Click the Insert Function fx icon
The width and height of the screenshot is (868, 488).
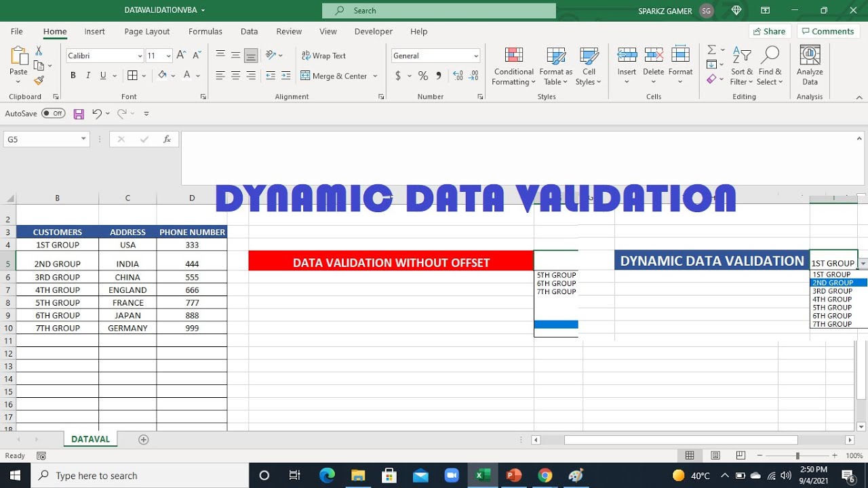coord(167,139)
